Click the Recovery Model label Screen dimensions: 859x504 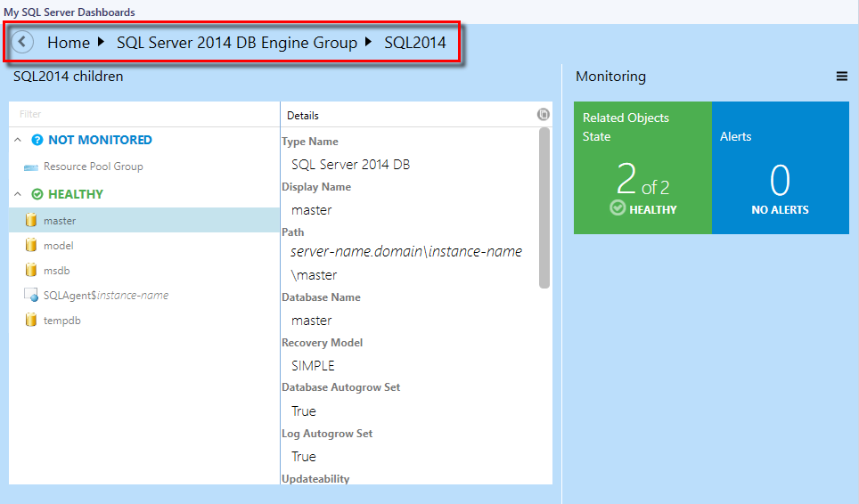pos(323,343)
